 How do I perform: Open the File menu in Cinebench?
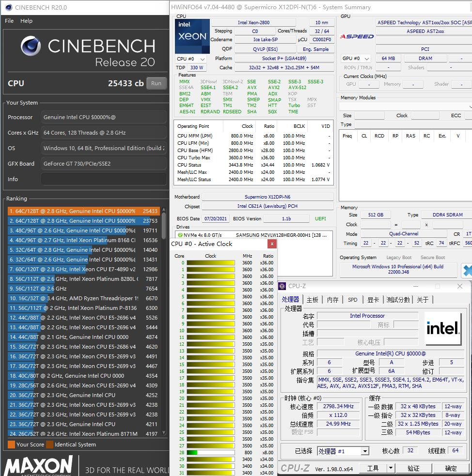click(x=9, y=21)
